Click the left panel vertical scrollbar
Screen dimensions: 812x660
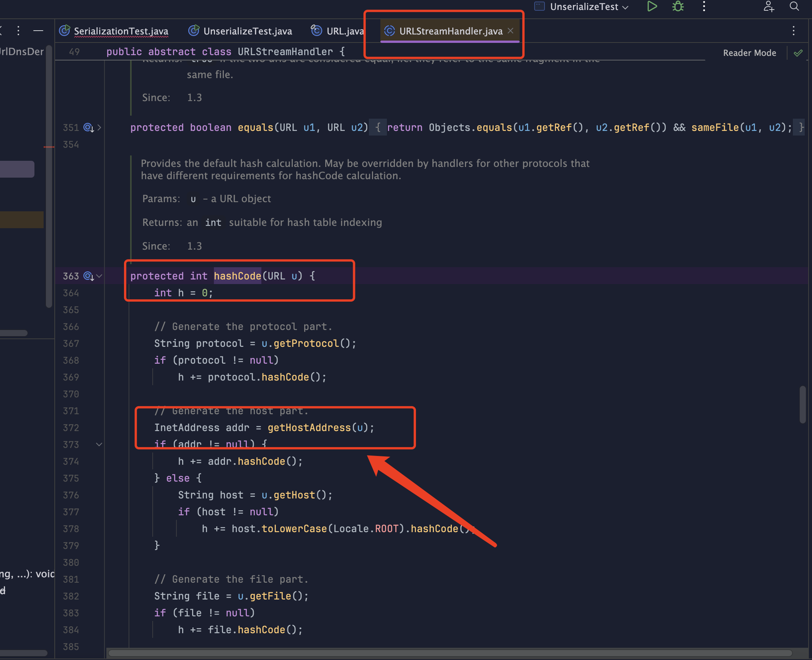[49, 176]
